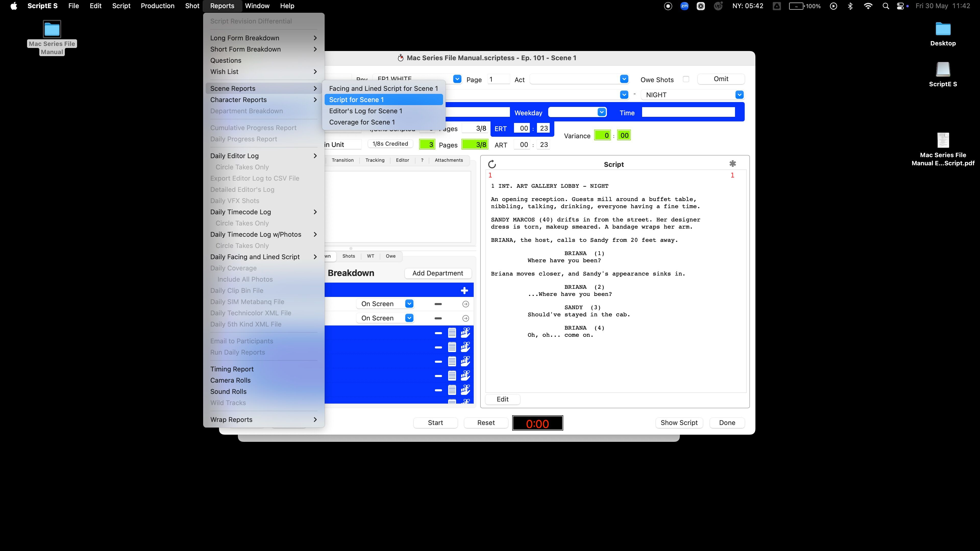
Task: Click the white plus icon in Breakdown header
Action: [464, 291]
